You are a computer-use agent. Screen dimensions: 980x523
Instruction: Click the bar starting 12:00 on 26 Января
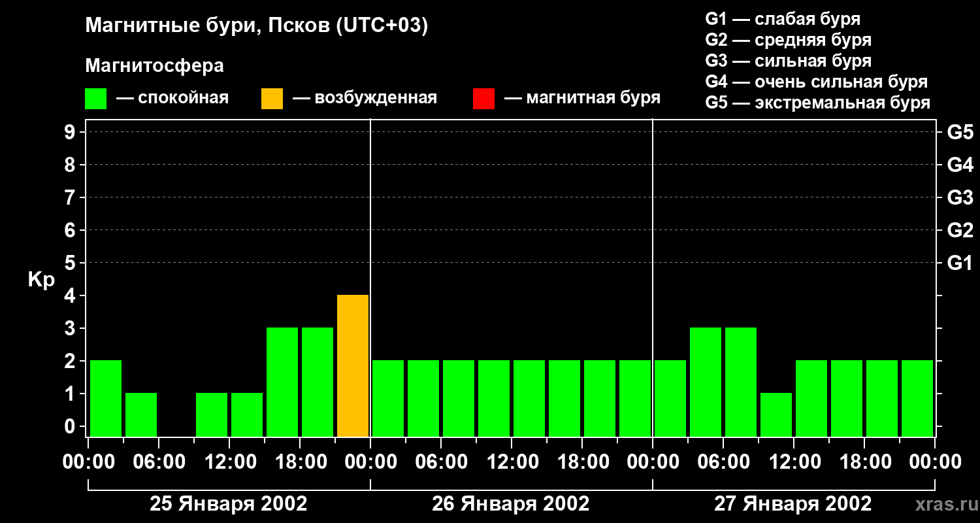point(529,398)
